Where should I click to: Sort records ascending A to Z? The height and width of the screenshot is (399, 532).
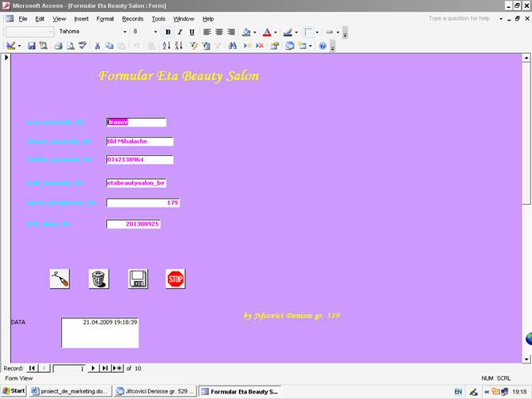[x=166, y=45]
